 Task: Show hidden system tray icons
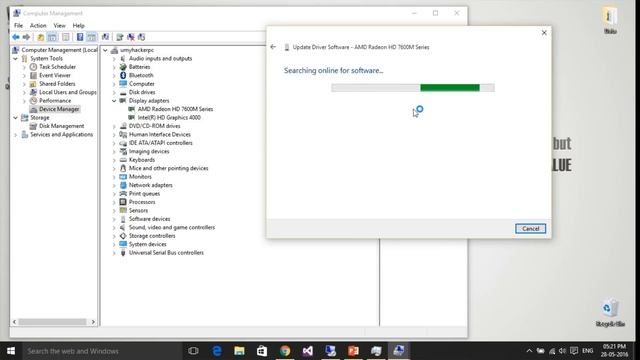coord(529,351)
